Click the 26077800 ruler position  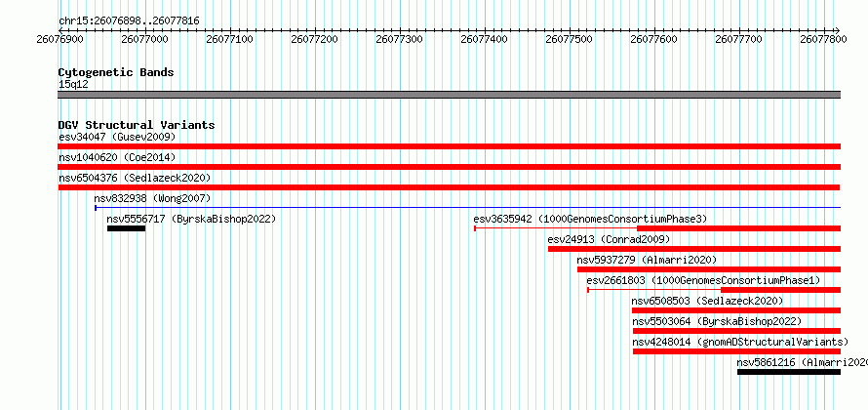pyautogui.click(x=824, y=39)
